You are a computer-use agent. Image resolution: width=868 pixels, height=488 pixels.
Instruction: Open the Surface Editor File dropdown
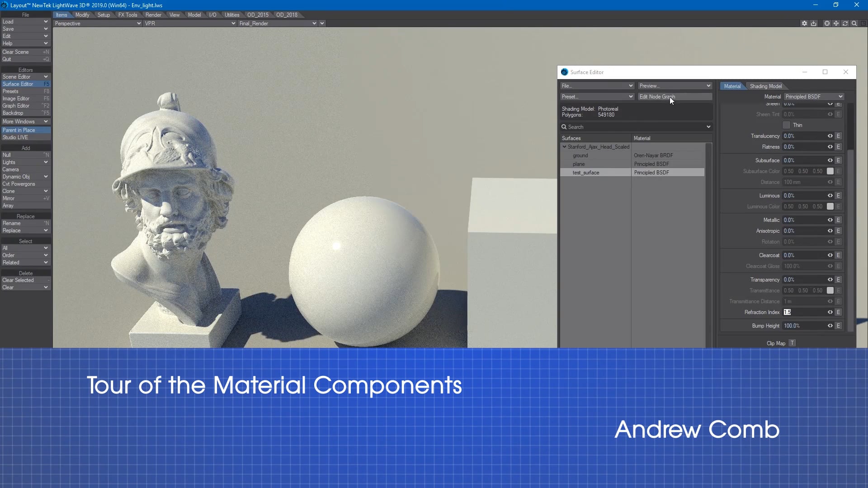[x=597, y=86]
